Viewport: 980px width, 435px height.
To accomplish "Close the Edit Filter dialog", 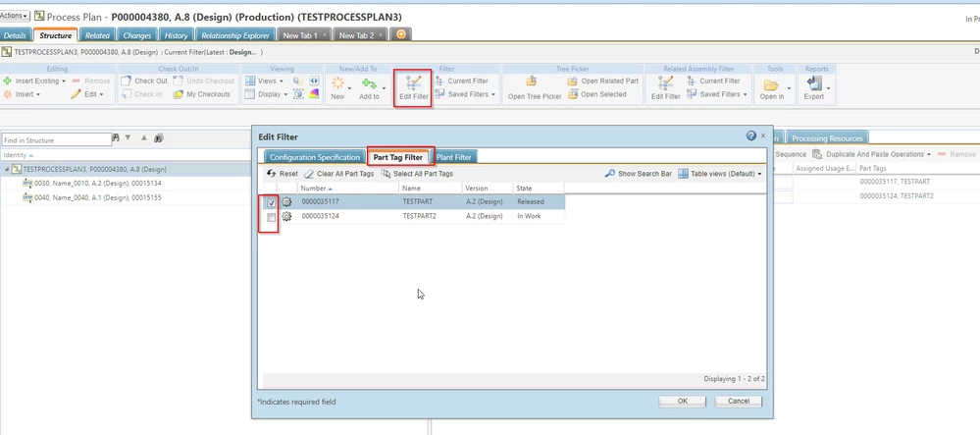I will point(763,136).
